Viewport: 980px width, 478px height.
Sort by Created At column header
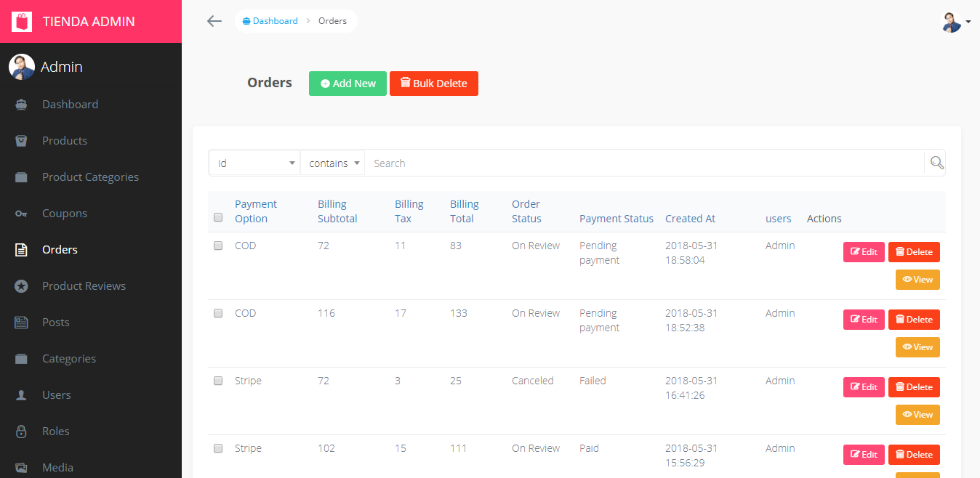[690, 219]
